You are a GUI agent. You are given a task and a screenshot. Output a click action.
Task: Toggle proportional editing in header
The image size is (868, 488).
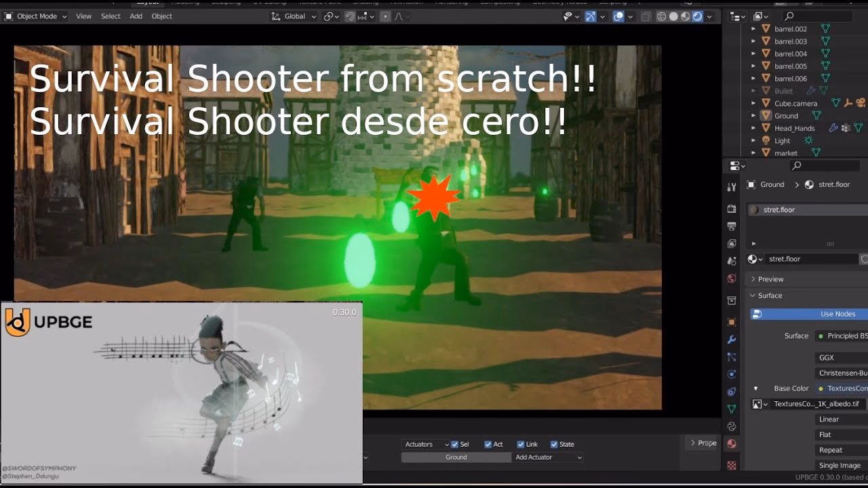385,16
